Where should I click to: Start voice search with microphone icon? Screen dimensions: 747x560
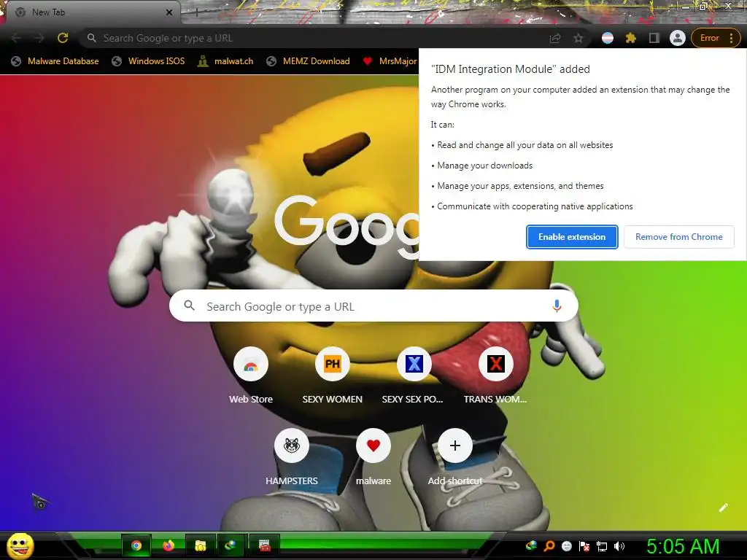point(557,306)
